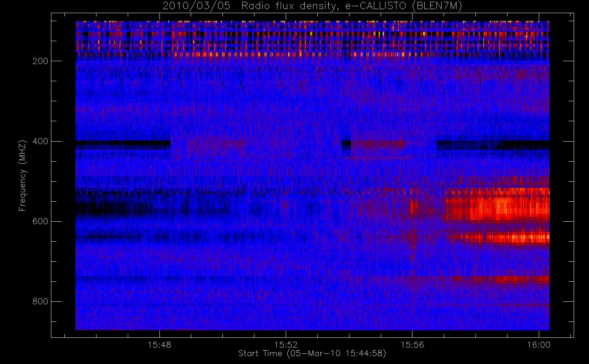Click the 16:00 time tick label

coord(539,345)
